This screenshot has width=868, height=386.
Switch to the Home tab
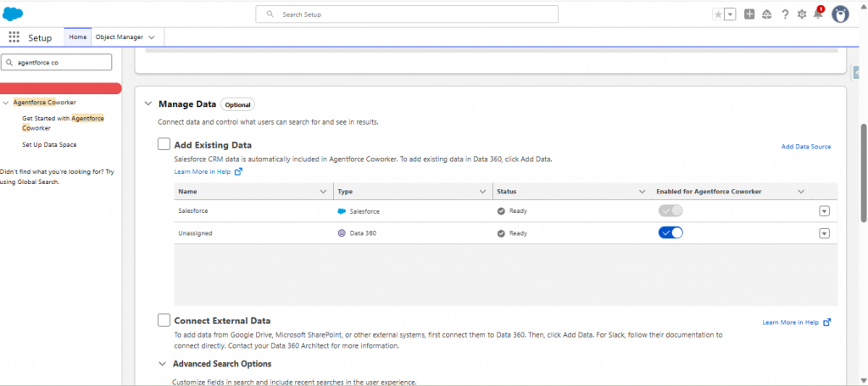(77, 36)
